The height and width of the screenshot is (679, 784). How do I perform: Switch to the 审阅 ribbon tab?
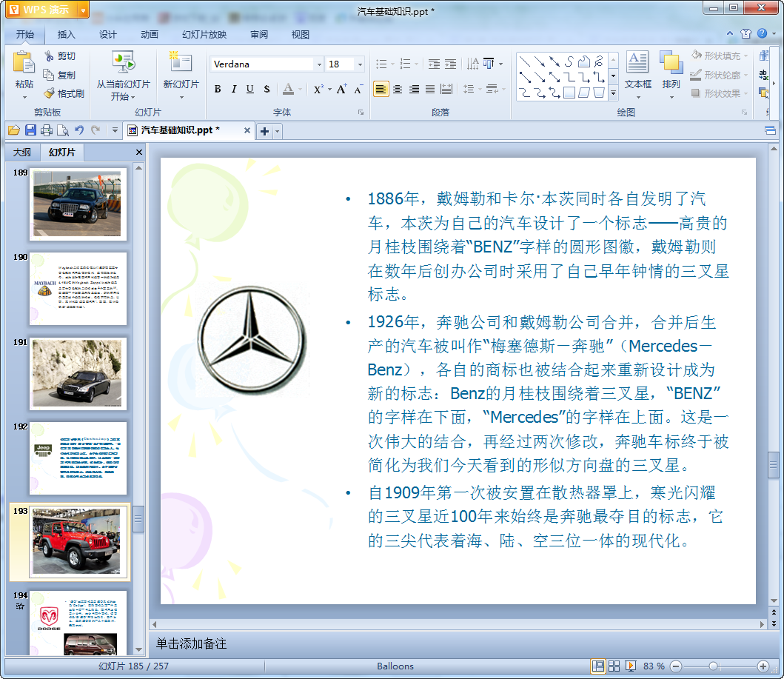pyautogui.click(x=259, y=35)
